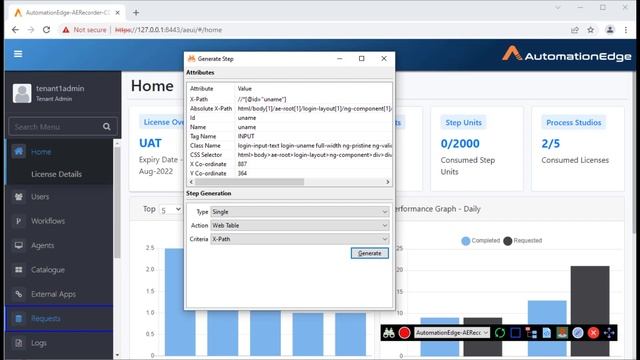Select the Absolute X-Path attribute row
This screenshot has width=640, height=360.
click(289, 109)
